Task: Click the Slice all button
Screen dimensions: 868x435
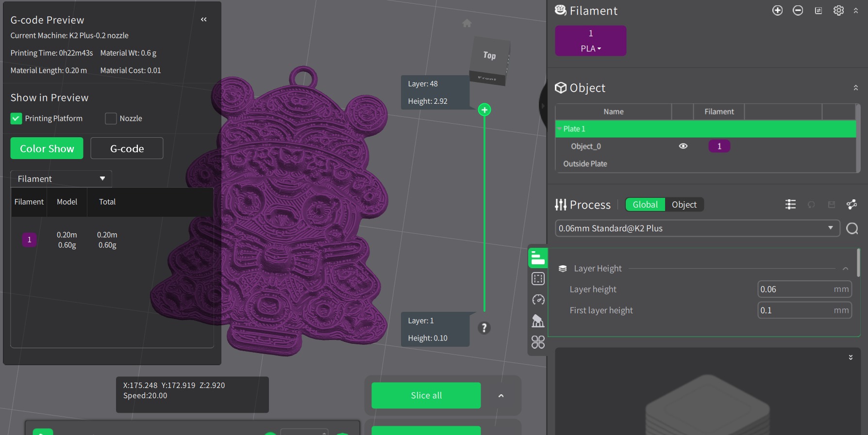Action: 426,396
